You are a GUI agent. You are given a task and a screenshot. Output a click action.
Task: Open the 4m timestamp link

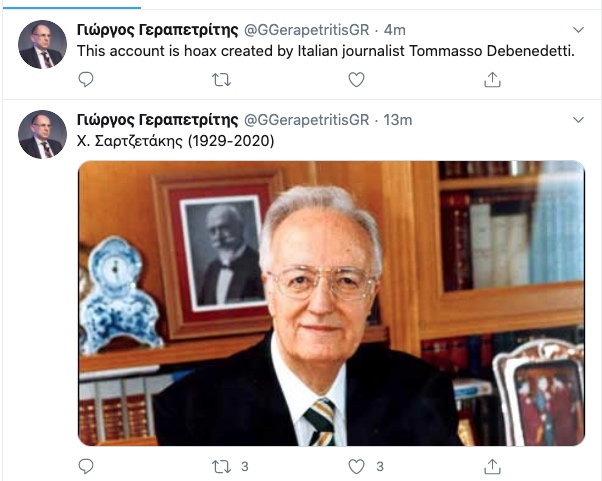click(x=394, y=30)
